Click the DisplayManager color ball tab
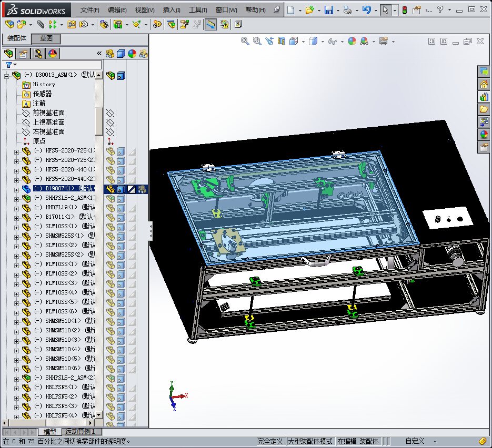 pyautogui.click(x=53, y=54)
